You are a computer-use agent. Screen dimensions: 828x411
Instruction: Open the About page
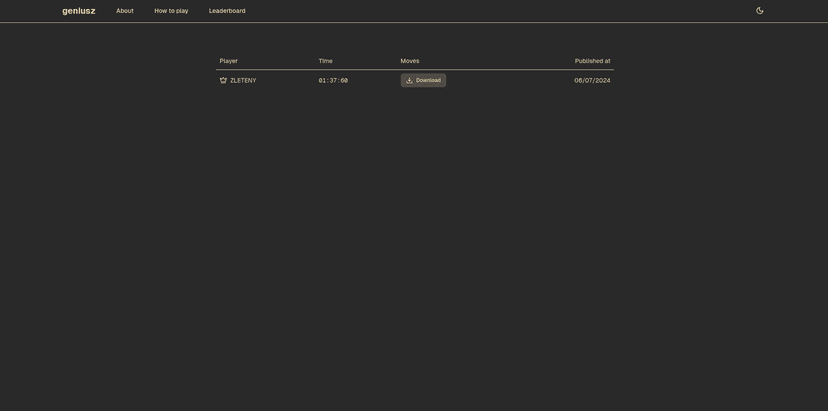pyautogui.click(x=125, y=11)
